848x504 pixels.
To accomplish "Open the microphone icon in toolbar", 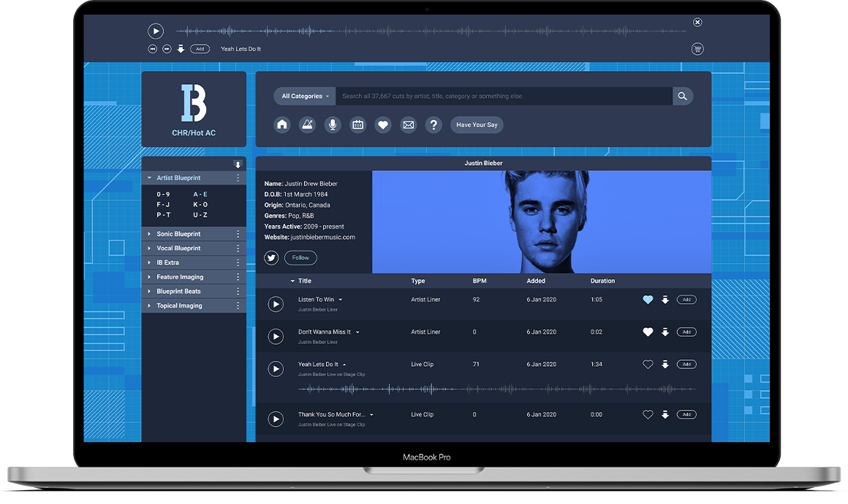I will [333, 125].
